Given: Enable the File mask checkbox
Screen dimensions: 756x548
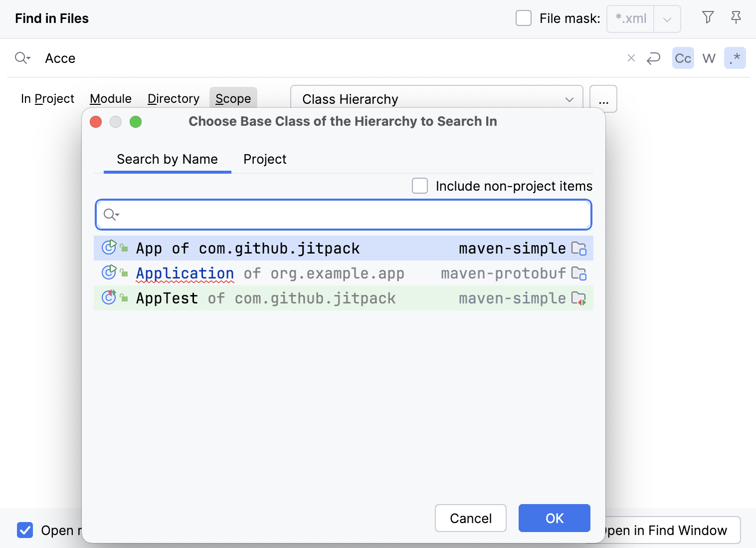Looking at the screenshot, I should click(523, 17).
